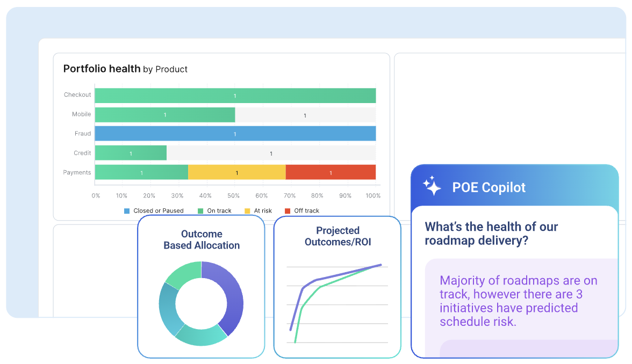Click the Portfolio health by Product title
This screenshot has width=632, height=364.
point(125,69)
